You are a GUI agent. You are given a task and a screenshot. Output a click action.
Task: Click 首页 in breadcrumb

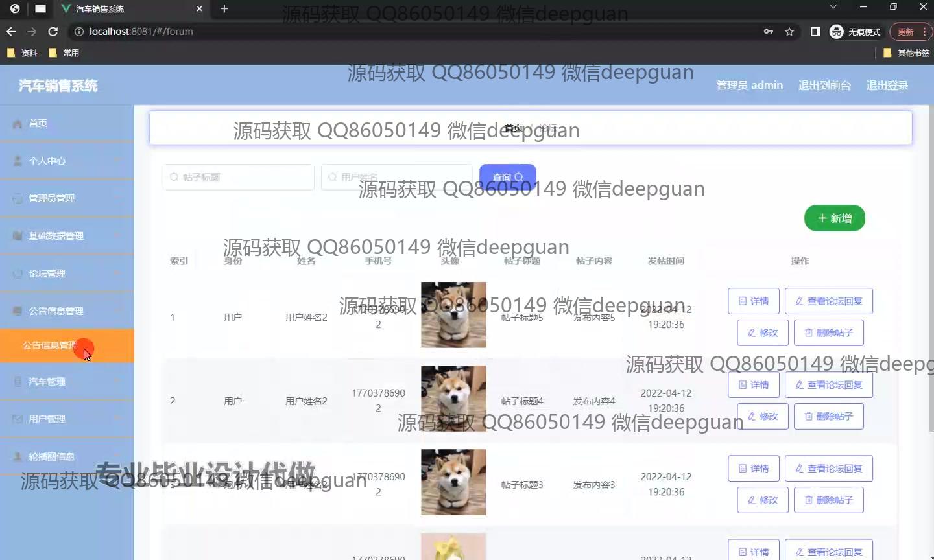click(x=514, y=128)
